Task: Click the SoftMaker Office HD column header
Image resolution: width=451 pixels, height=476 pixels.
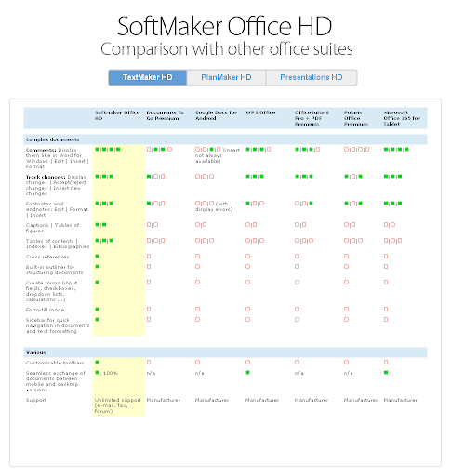Action: click(x=117, y=115)
